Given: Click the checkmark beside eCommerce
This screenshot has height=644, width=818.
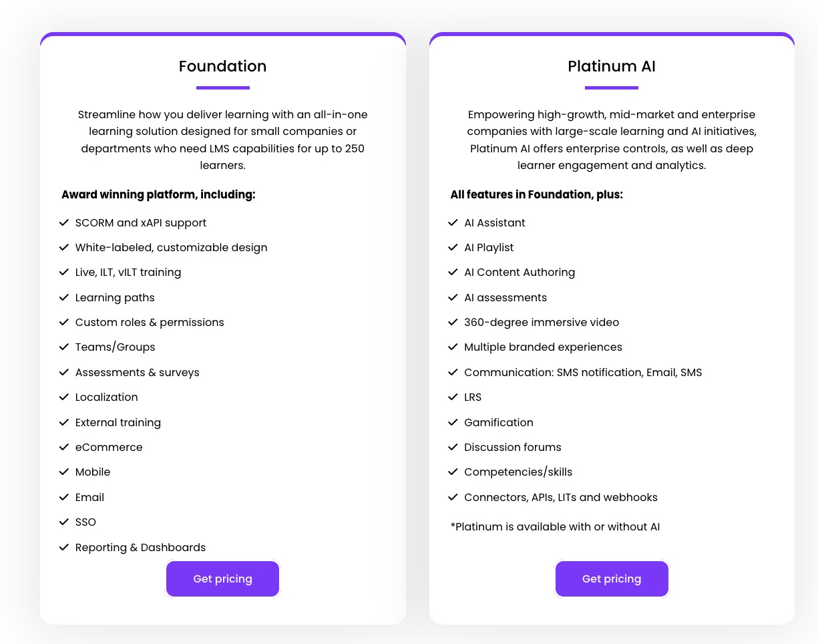Looking at the screenshot, I should [x=64, y=447].
